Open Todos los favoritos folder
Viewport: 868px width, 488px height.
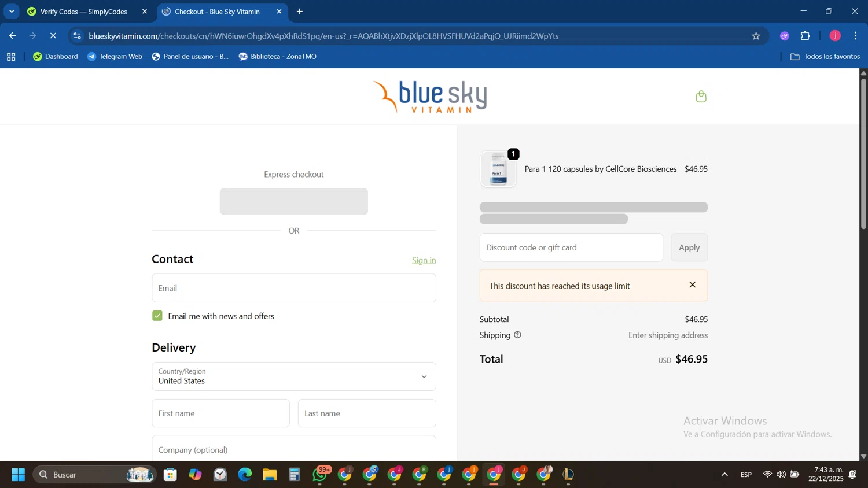tap(825, 57)
